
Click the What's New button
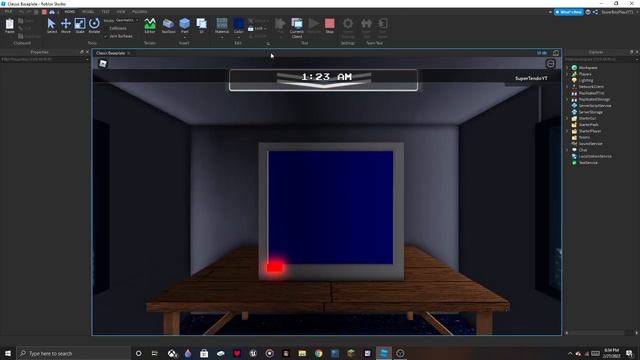569,12
